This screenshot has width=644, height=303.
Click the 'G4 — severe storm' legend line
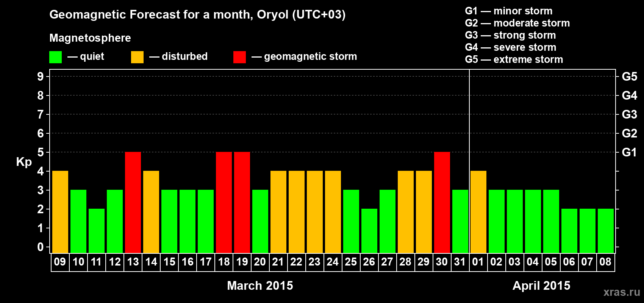[510, 47]
